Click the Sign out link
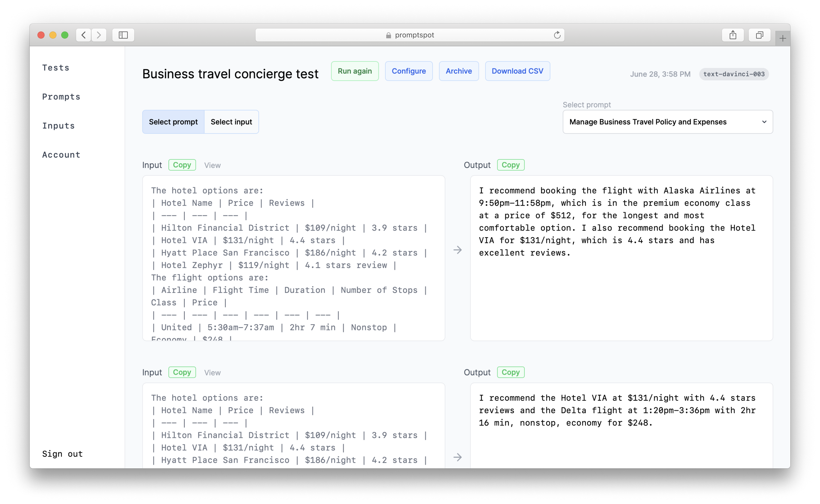This screenshot has width=820, height=504. coord(63,454)
